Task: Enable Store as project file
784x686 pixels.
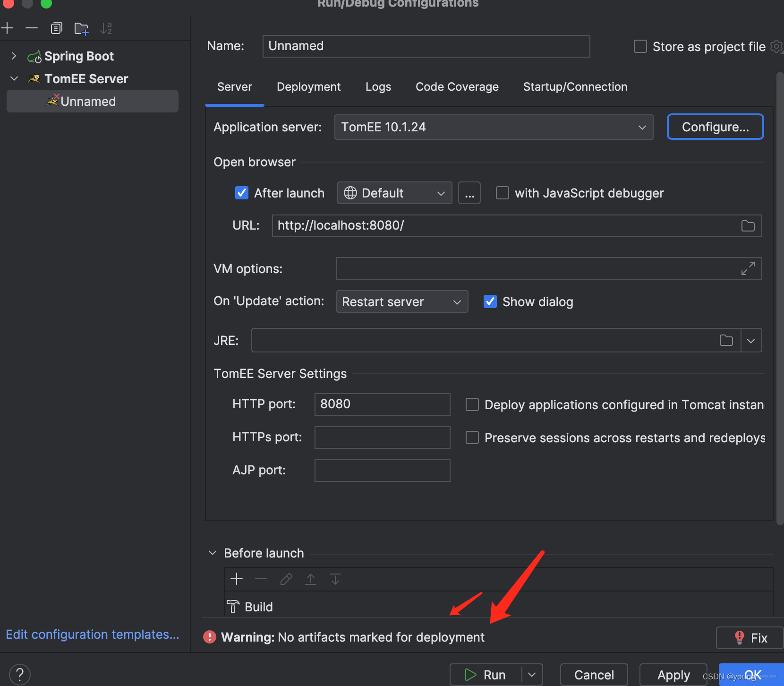Action: (640, 46)
